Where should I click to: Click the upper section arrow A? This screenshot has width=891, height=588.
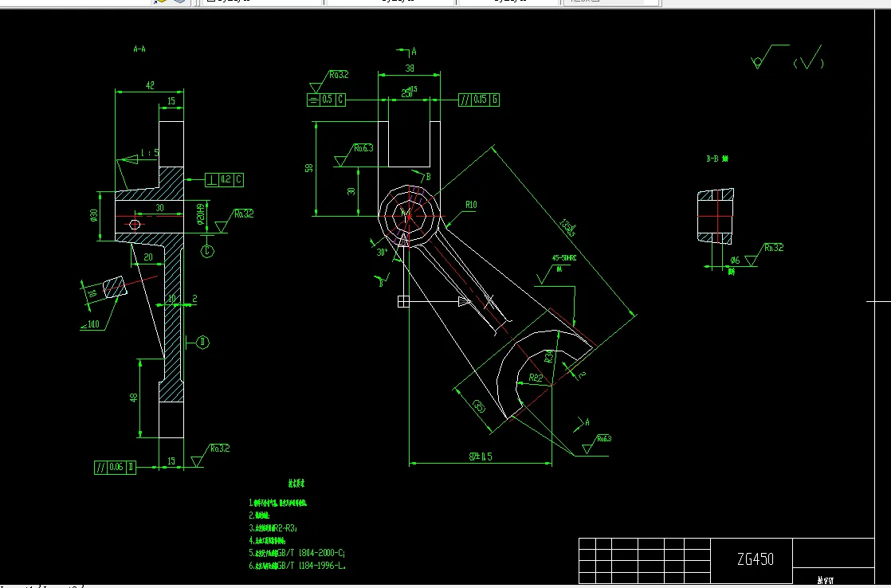click(x=407, y=52)
